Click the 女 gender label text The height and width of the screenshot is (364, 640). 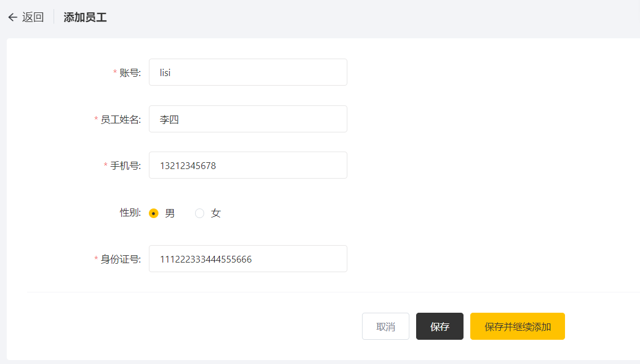[215, 213]
